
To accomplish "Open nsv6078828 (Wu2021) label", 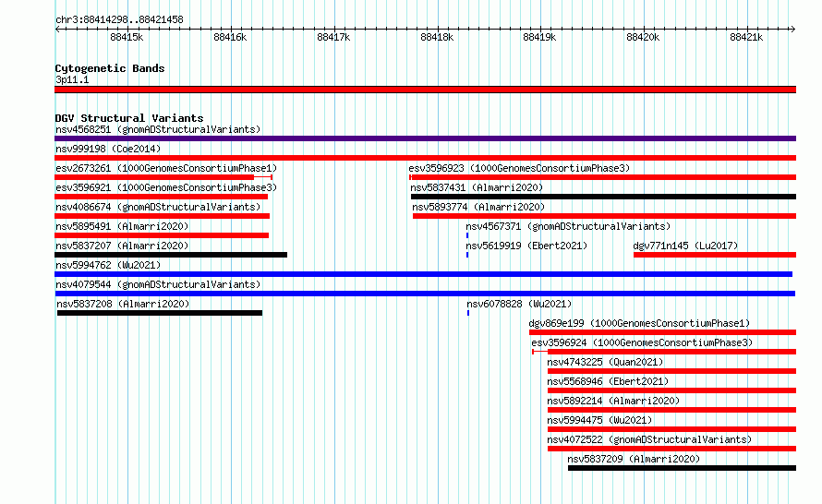I will [519, 304].
